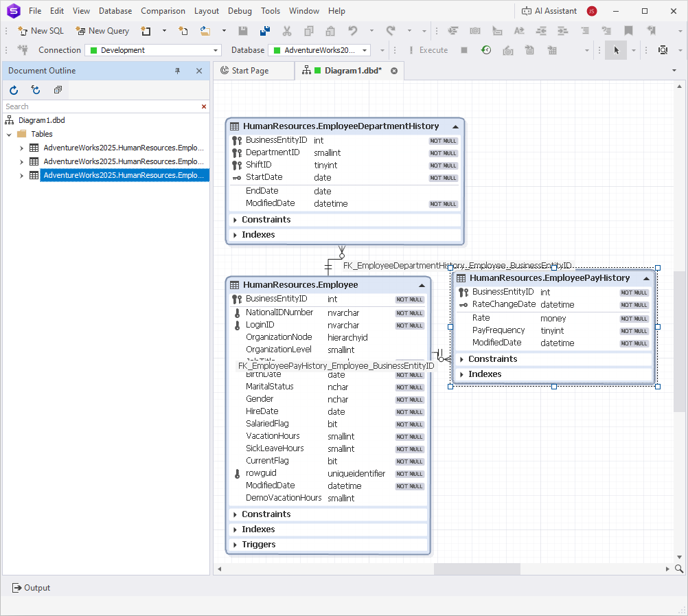Click the Change Connection plug icon

point(23,50)
